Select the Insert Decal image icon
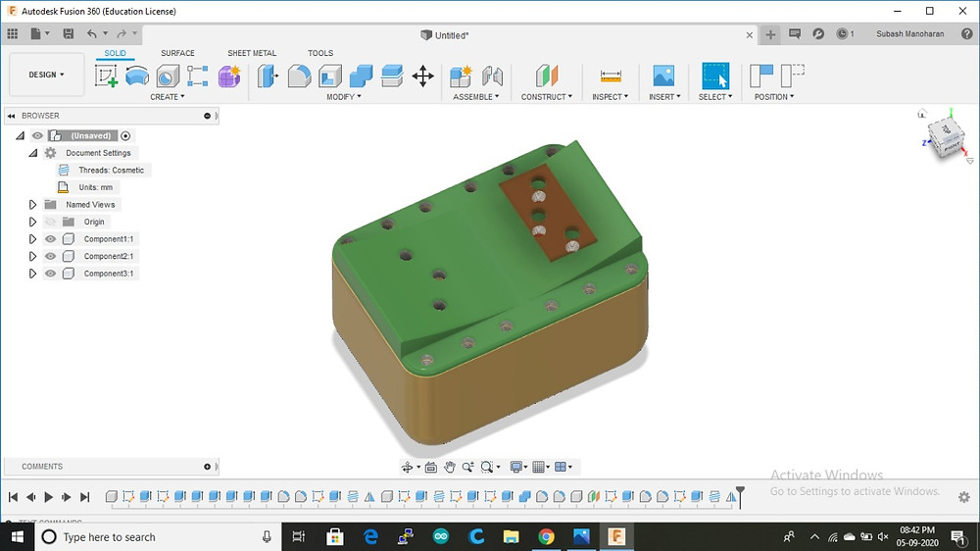Image resolution: width=980 pixels, height=551 pixels. coord(663,76)
